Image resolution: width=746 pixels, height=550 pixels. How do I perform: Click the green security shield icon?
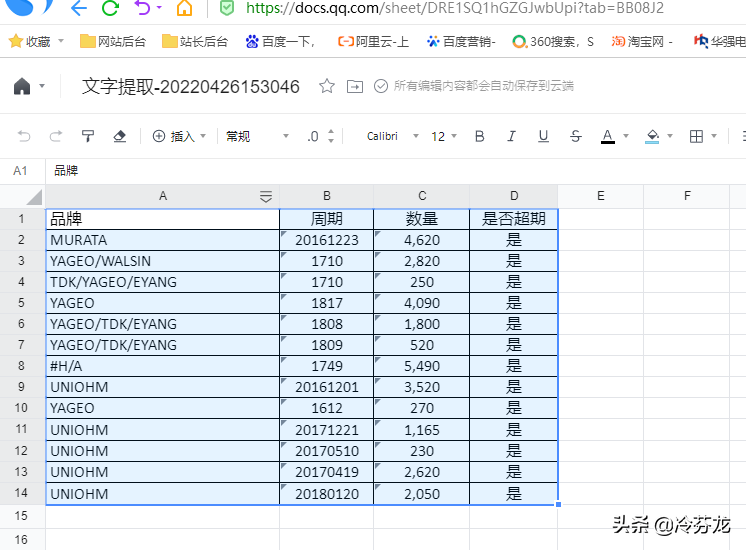click(x=227, y=8)
